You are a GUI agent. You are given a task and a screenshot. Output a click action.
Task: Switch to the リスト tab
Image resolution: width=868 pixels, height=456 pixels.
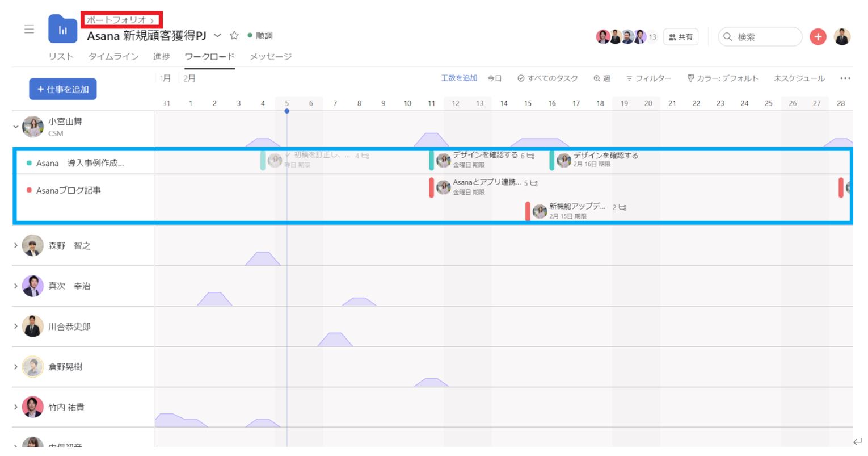coord(61,56)
